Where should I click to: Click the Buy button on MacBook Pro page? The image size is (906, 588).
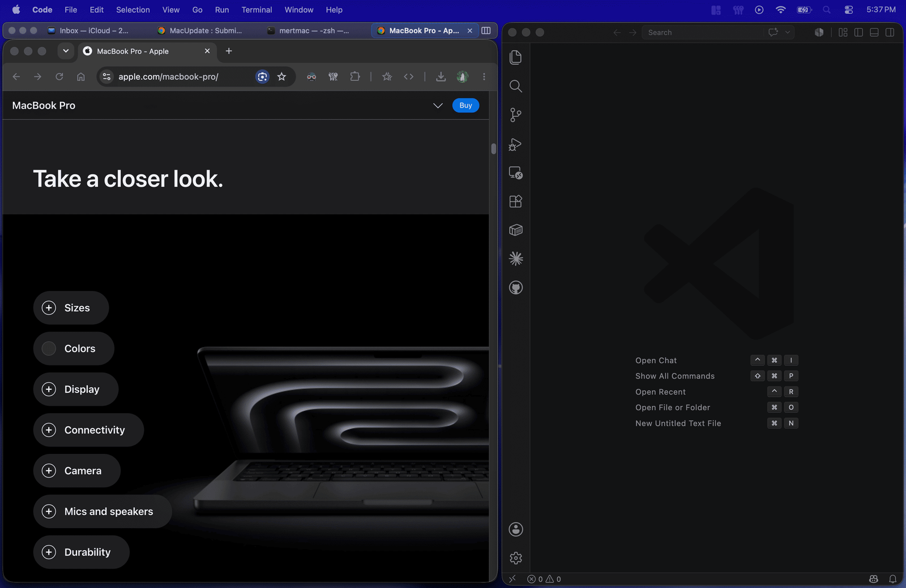tap(465, 106)
